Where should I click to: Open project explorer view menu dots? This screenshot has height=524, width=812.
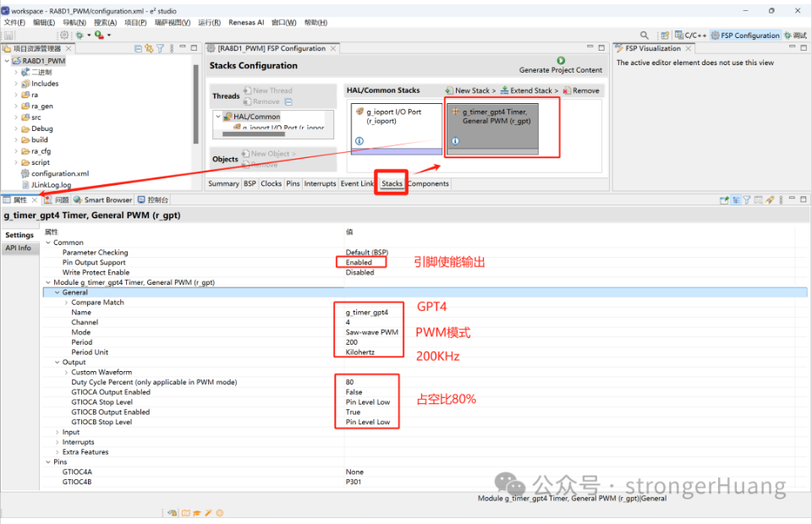click(172, 48)
